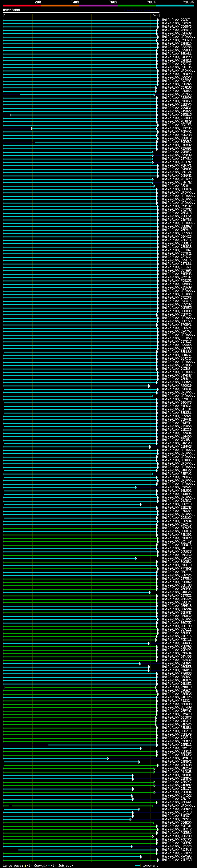
Task: Select the UniRef100_C0Z355 label
Action: (x=176, y=94)
